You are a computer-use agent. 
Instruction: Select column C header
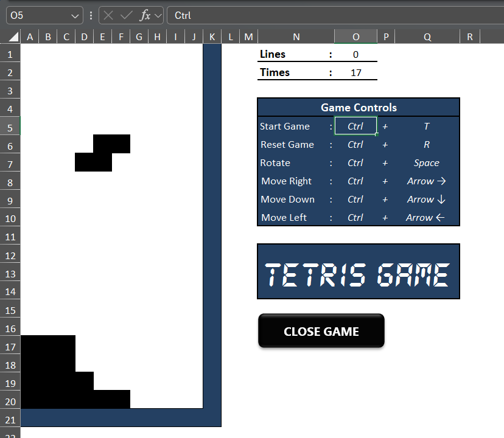[66, 37]
